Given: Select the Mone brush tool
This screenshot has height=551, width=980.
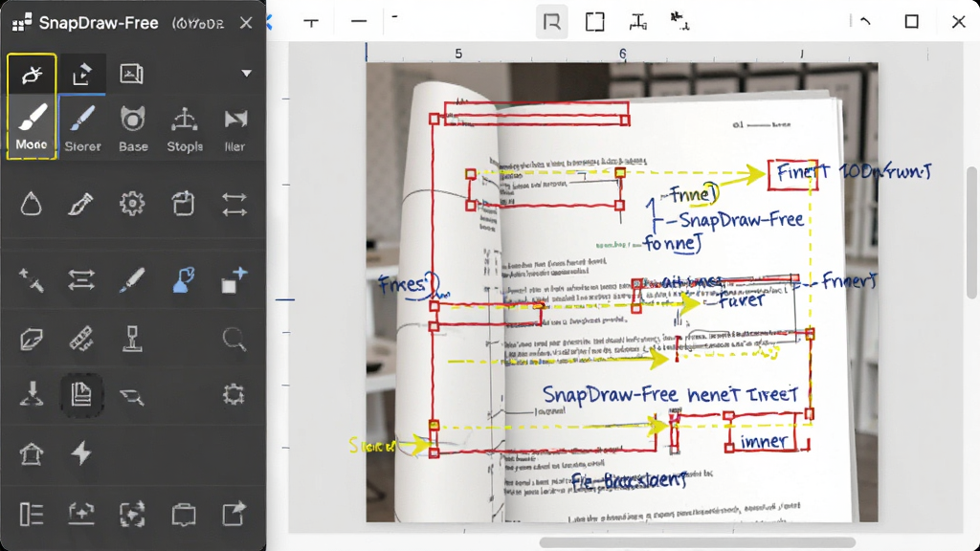Looking at the screenshot, I should [x=32, y=127].
